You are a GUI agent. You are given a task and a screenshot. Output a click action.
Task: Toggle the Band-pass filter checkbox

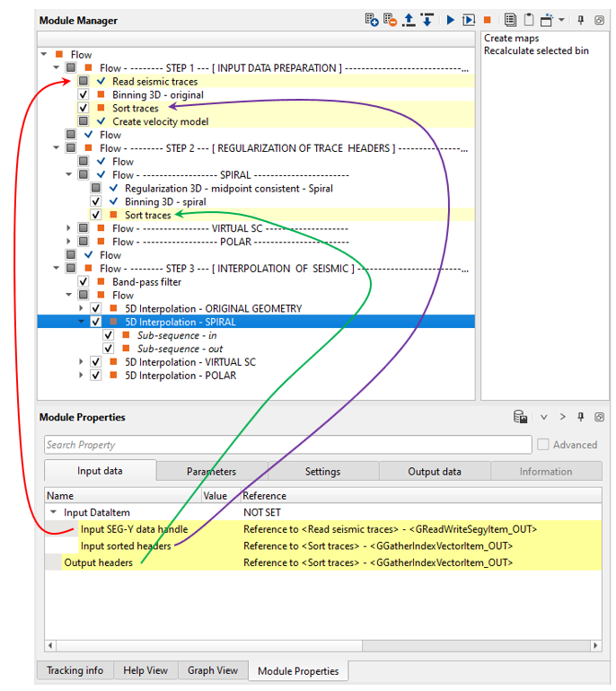coord(84,282)
